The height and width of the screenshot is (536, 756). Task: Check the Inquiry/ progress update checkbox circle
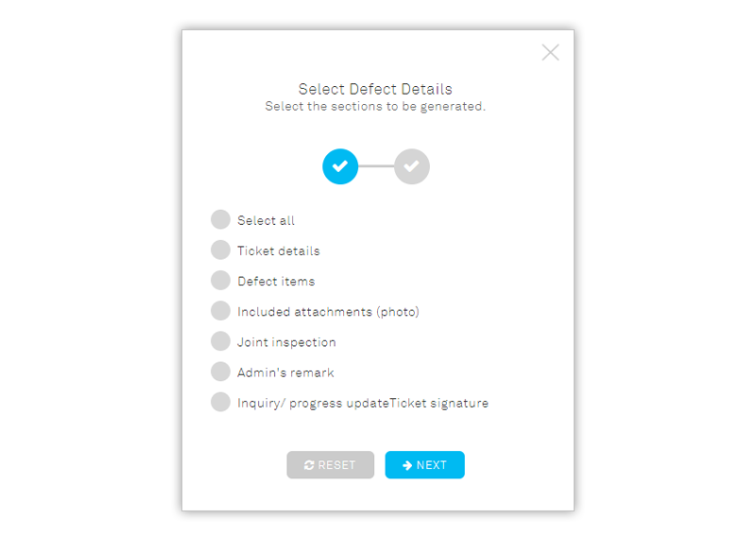[220, 402]
